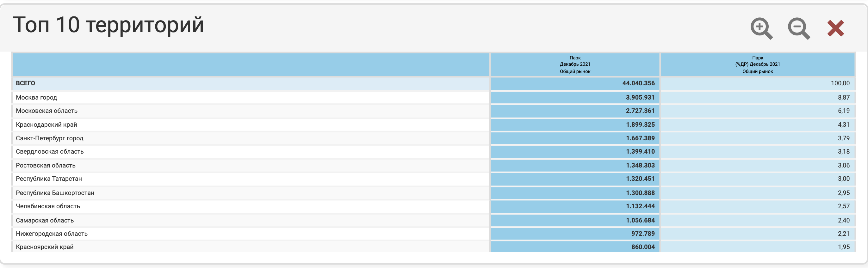Select the Московская область row
The image size is (868, 268).
click(x=46, y=111)
